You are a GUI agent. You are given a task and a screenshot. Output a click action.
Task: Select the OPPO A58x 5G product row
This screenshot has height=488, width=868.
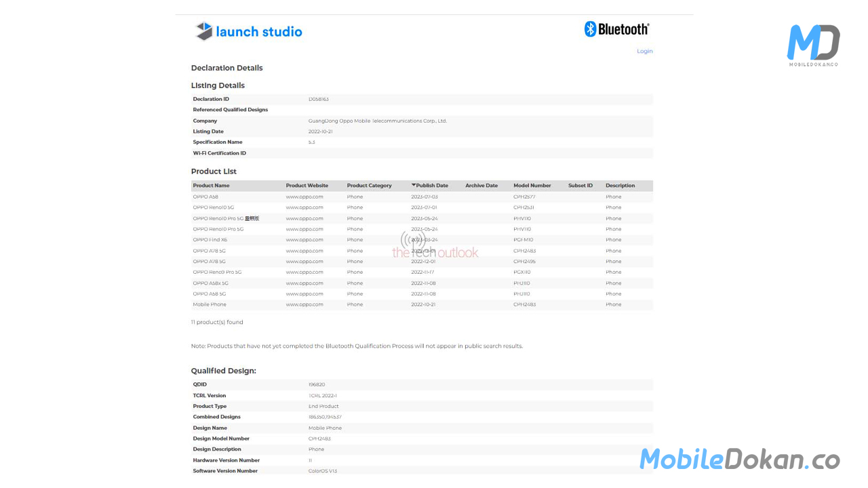tap(210, 283)
